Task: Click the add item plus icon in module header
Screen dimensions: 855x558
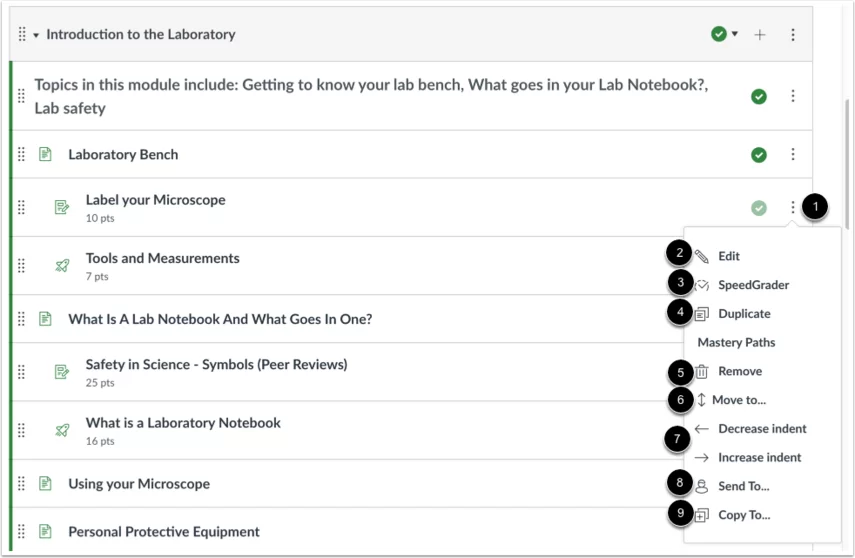Action: coord(760,35)
